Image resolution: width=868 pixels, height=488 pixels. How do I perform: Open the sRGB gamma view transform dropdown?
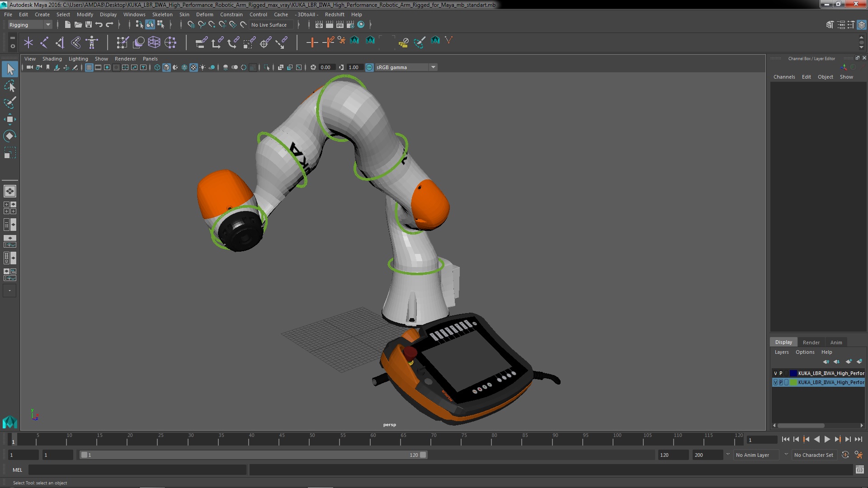tap(406, 67)
